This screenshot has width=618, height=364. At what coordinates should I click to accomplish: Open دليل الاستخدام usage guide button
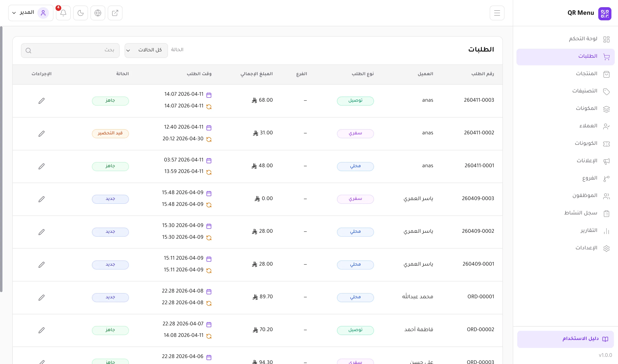566,339
